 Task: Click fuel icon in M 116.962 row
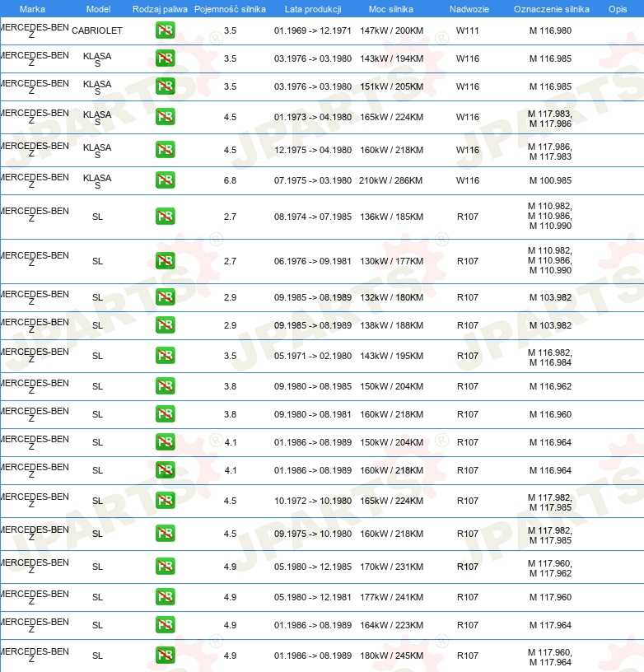point(165,385)
